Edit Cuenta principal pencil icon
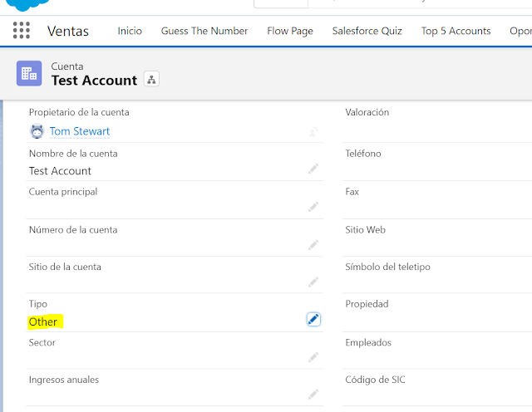 (313, 207)
